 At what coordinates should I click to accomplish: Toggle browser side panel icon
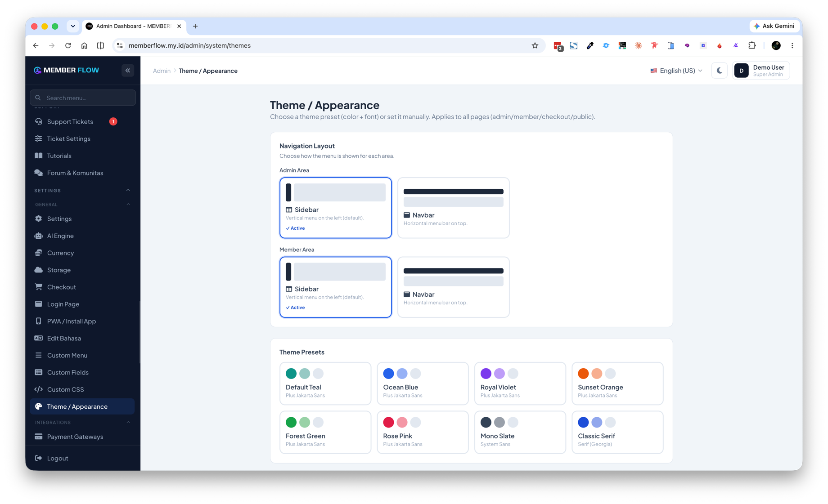point(100,45)
